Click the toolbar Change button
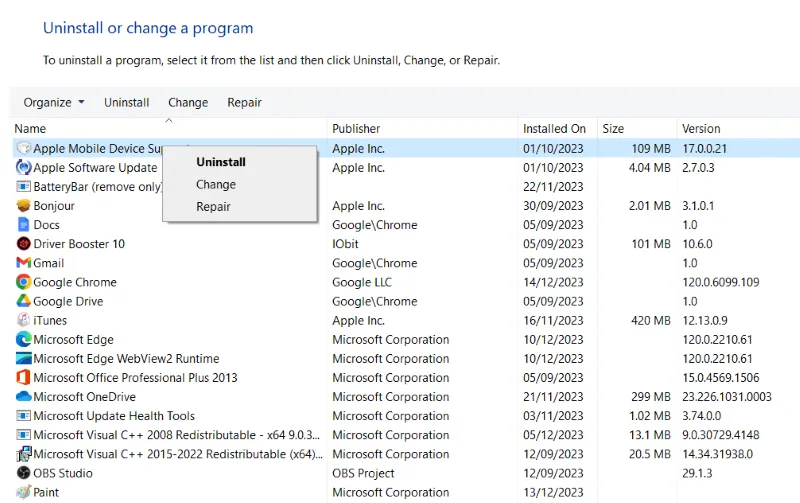 pyautogui.click(x=188, y=103)
